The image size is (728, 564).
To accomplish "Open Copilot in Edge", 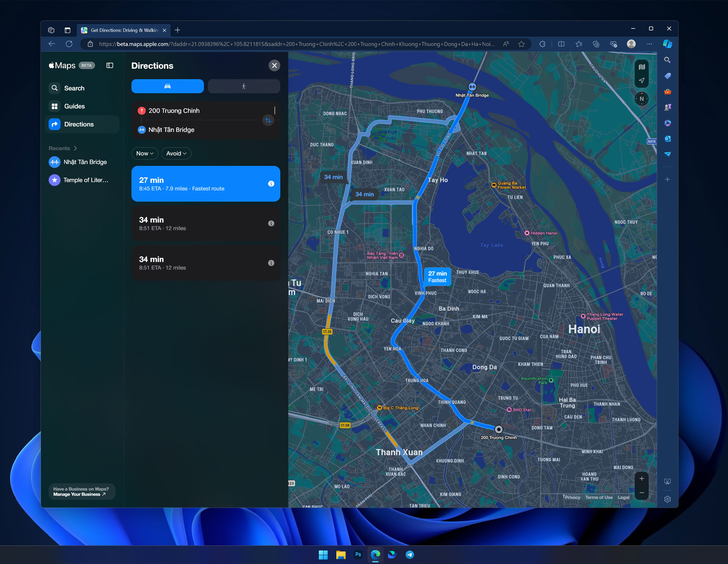I will click(x=667, y=44).
